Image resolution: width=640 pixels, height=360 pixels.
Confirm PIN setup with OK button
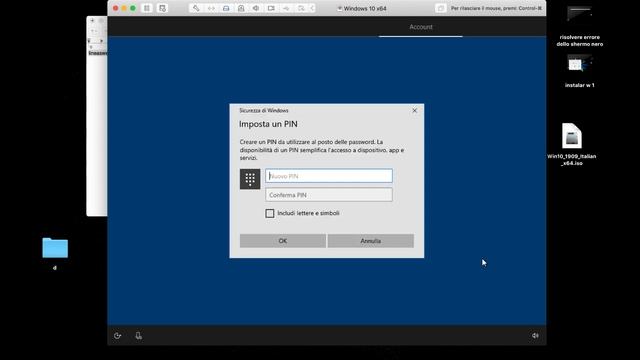[x=282, y=241]
